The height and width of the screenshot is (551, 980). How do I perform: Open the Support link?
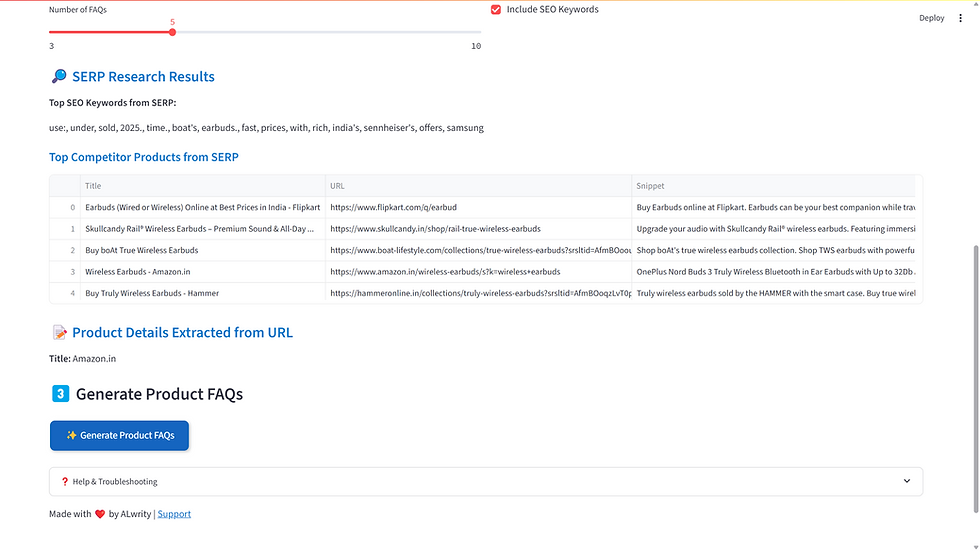(174, 514)
